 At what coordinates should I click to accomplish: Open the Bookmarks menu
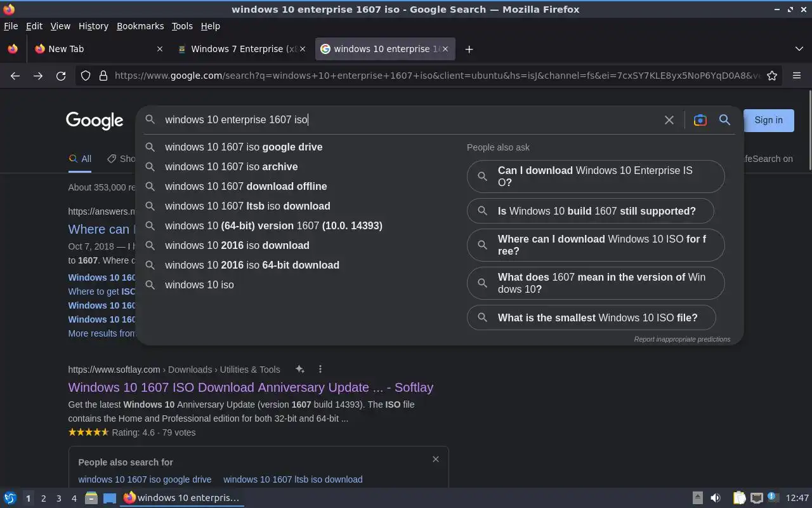(x=140, y=26)
